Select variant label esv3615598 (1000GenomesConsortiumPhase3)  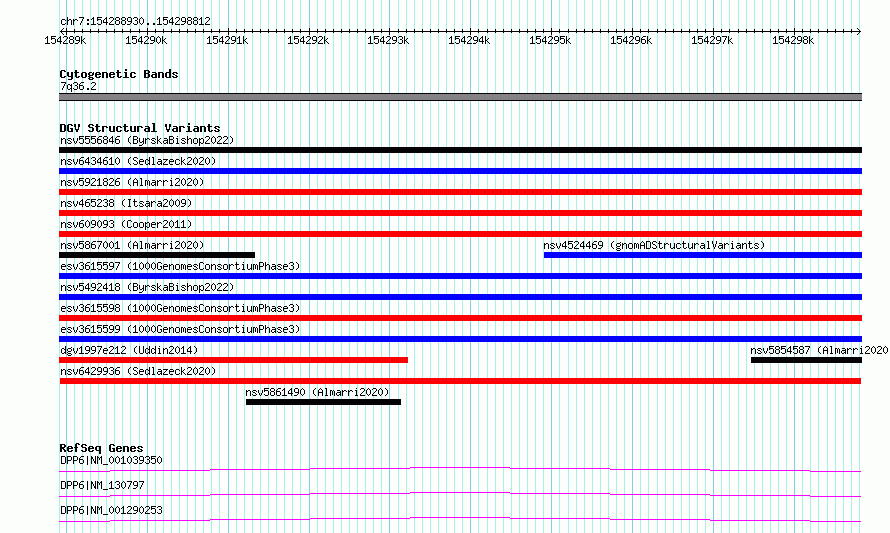[x=180, y=308]
